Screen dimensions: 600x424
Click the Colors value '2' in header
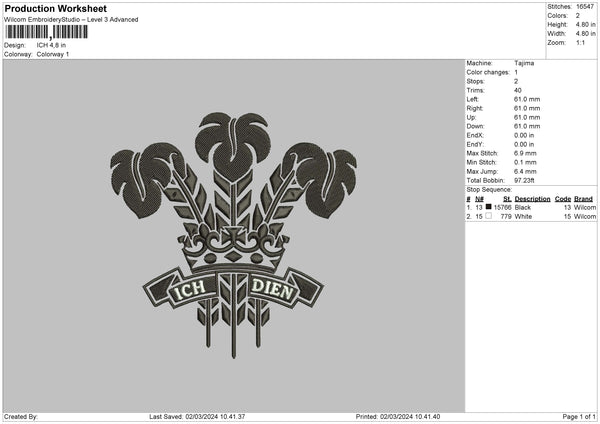tap(578, 16)
